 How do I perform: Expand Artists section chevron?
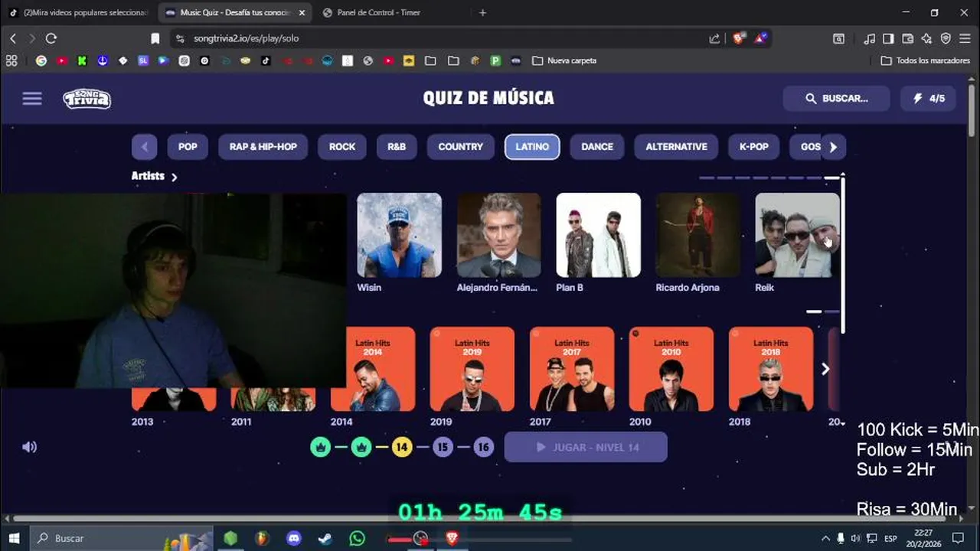[x=175, y=177]
